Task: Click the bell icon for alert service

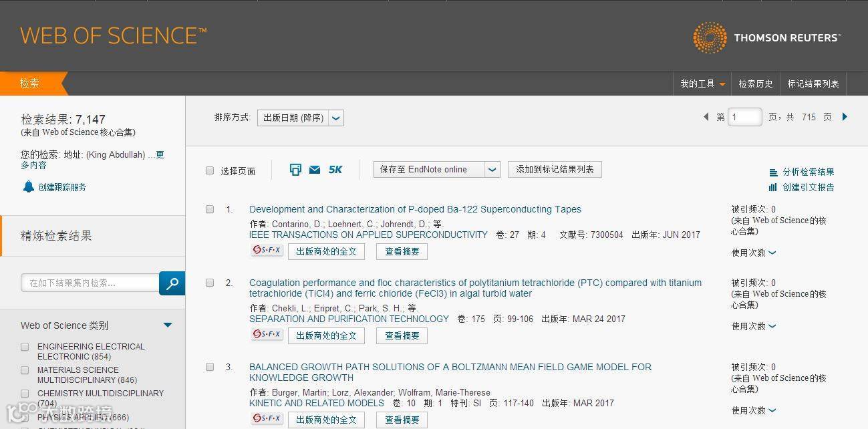Action: 28,186
